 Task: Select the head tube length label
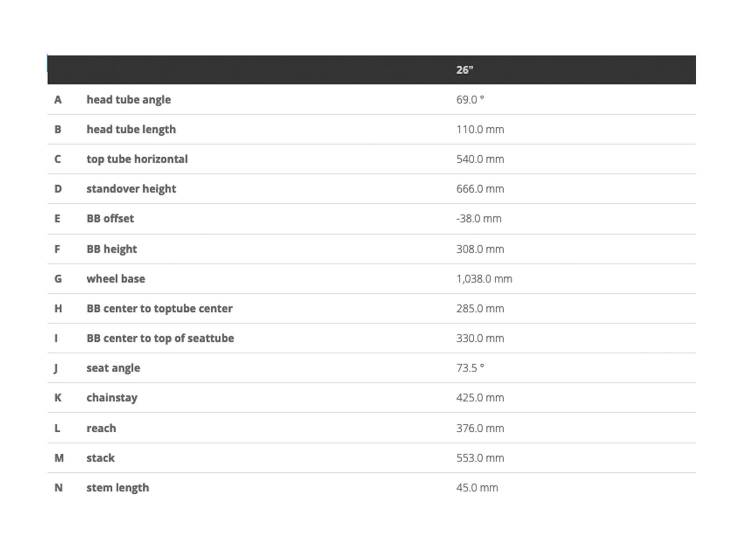click(131, 130)
